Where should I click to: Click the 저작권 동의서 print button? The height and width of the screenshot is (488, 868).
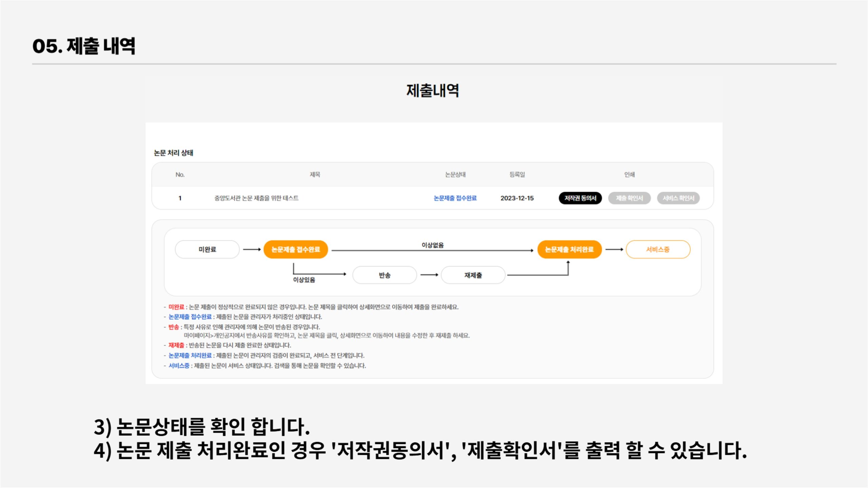[580, 198]
